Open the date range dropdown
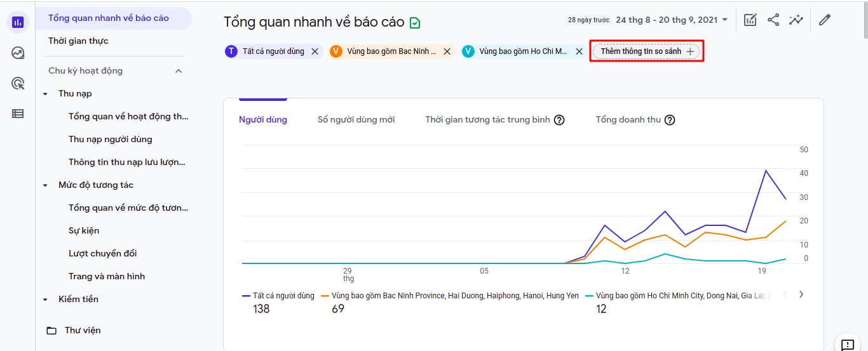 (672, 20)
